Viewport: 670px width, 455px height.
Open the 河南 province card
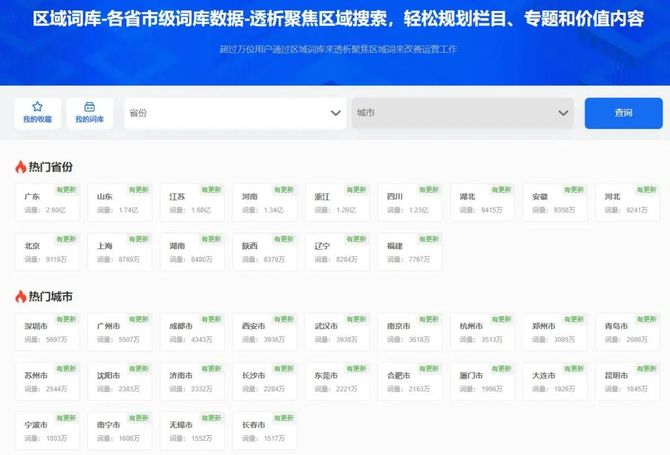(x=265, y=203)
